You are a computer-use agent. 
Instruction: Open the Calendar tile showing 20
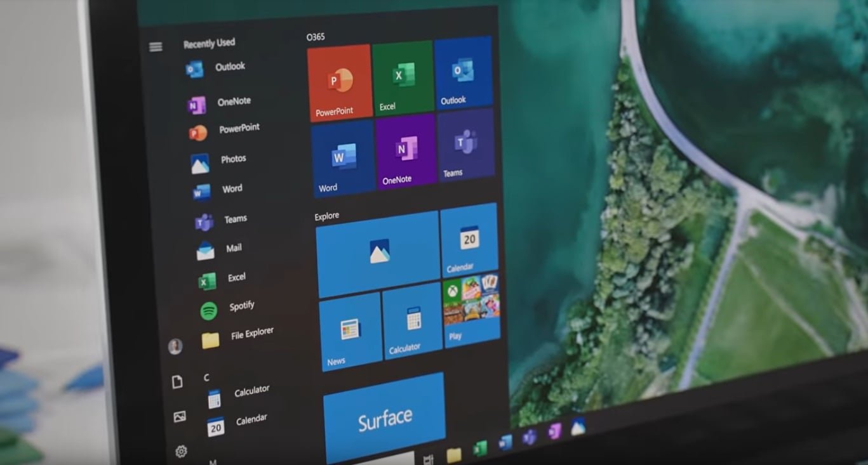tap(469, 240)
